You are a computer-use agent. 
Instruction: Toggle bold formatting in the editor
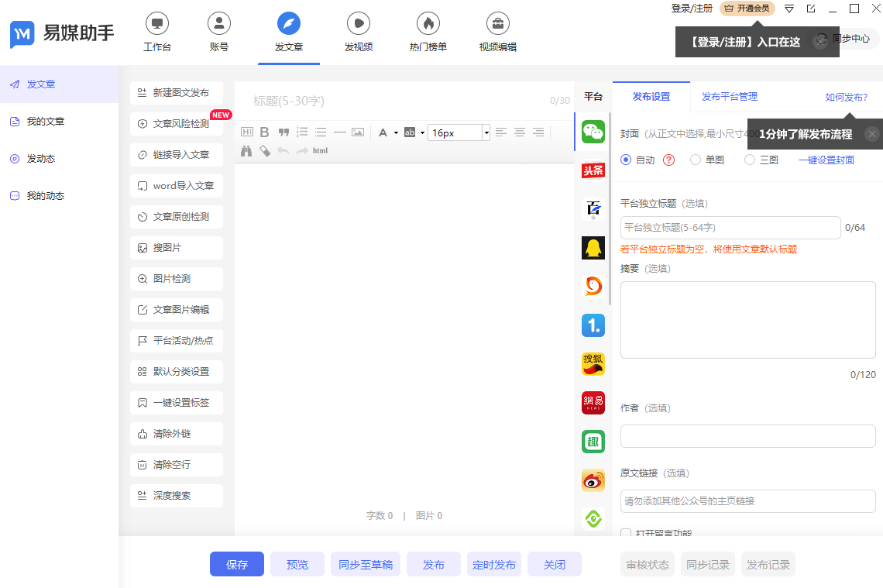[x=264, y=132]
